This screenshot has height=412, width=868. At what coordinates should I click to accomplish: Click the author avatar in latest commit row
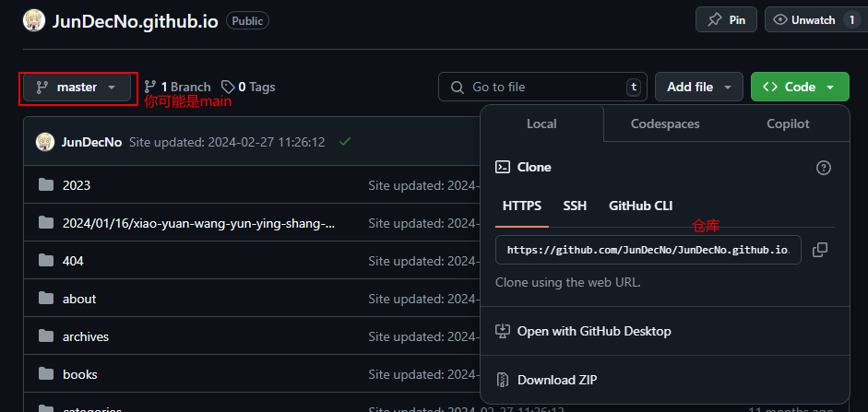(x=45, y=142)
